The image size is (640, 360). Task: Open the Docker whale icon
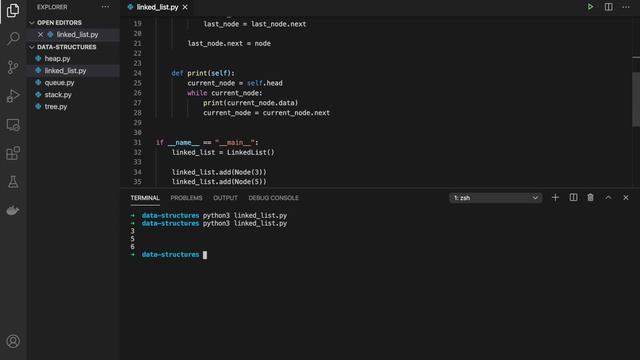pos(13,210)
